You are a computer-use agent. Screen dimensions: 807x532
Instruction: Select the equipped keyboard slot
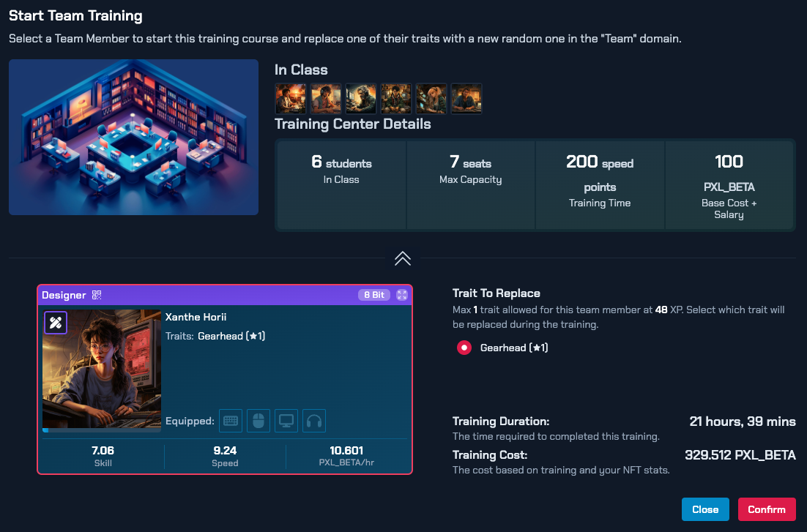231,421
